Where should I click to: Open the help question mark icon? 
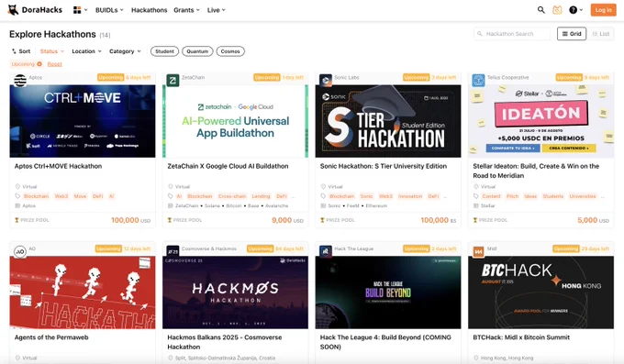(573, 10)
